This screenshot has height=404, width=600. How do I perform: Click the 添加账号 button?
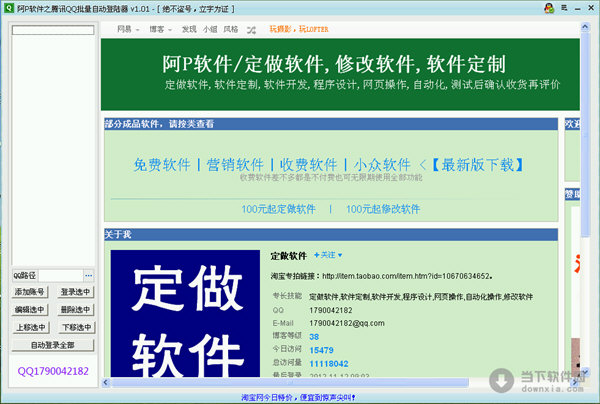click(29, 292)
